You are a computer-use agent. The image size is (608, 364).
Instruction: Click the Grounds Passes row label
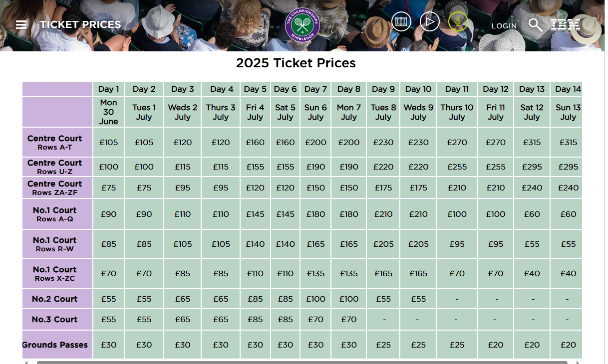(55, 345)
